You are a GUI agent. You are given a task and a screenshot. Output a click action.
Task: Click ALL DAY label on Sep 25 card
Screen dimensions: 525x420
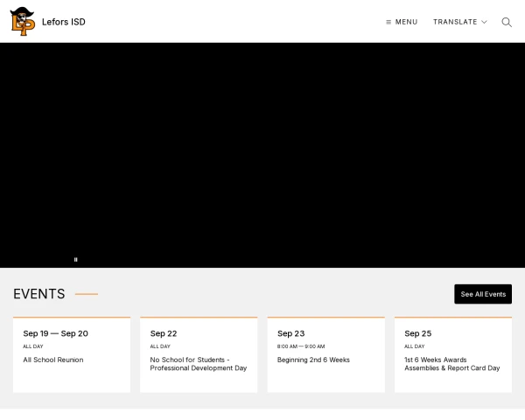(414, 346)
